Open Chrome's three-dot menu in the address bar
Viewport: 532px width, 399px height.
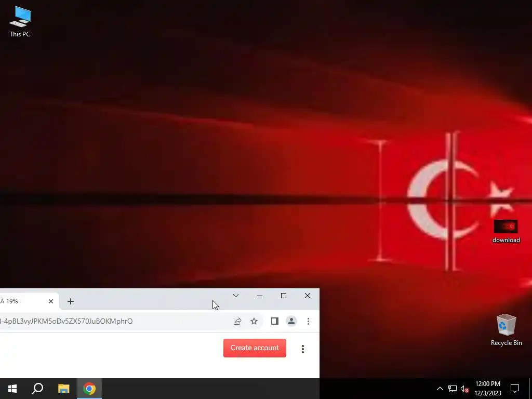pos(308,321)
